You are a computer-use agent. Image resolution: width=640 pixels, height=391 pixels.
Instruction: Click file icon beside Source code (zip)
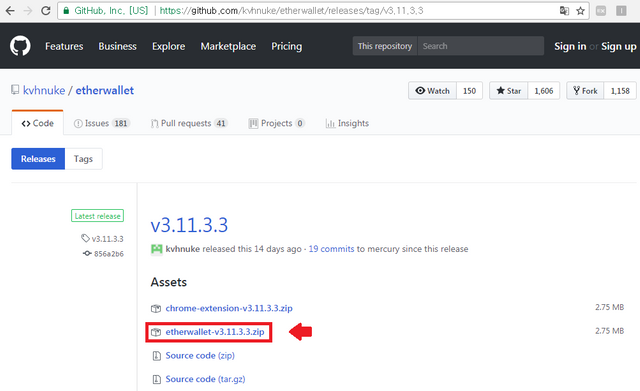(x=156, y=355)
